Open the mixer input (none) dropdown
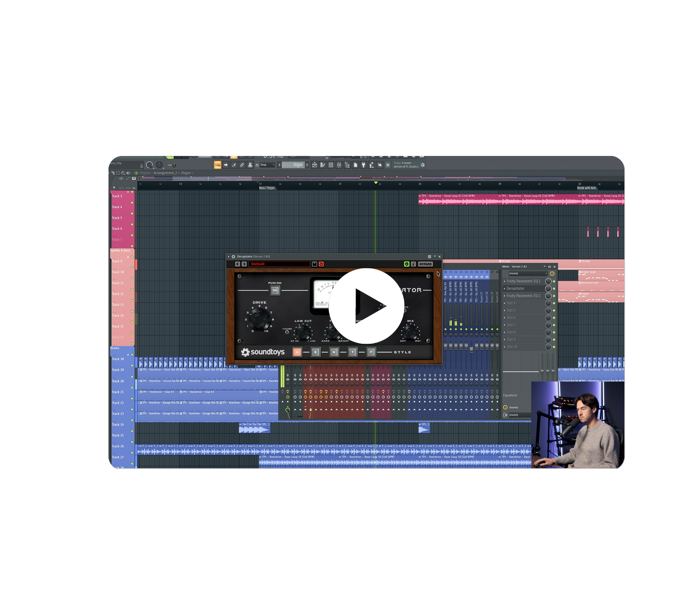Image resolution: width=700 pixels, height=612 pixels. coord(527,273)
